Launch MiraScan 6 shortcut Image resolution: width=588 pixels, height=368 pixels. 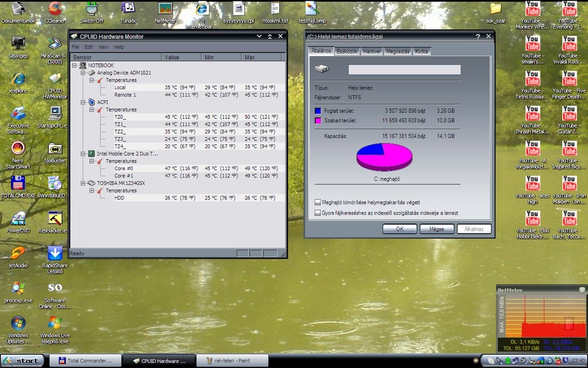click(55, 49)
